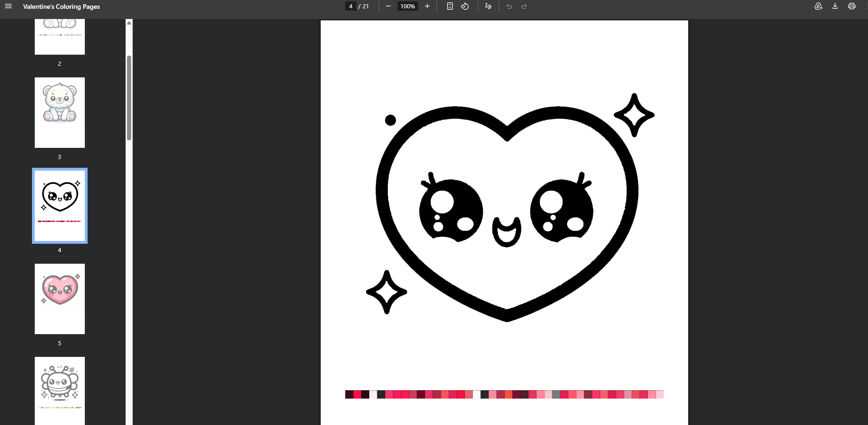
Task: Rotate the document counterclockwise
Action: tap(465, 6)
